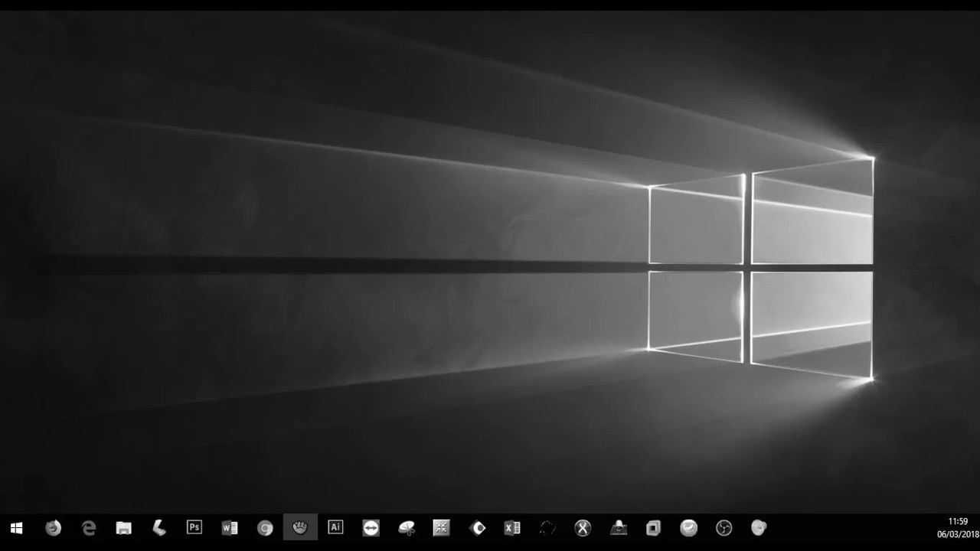The height and width of the screenshot is (551, 980).
Task: Launch Adobe Illustrator from the taskbar
Action: pos(335,527)
